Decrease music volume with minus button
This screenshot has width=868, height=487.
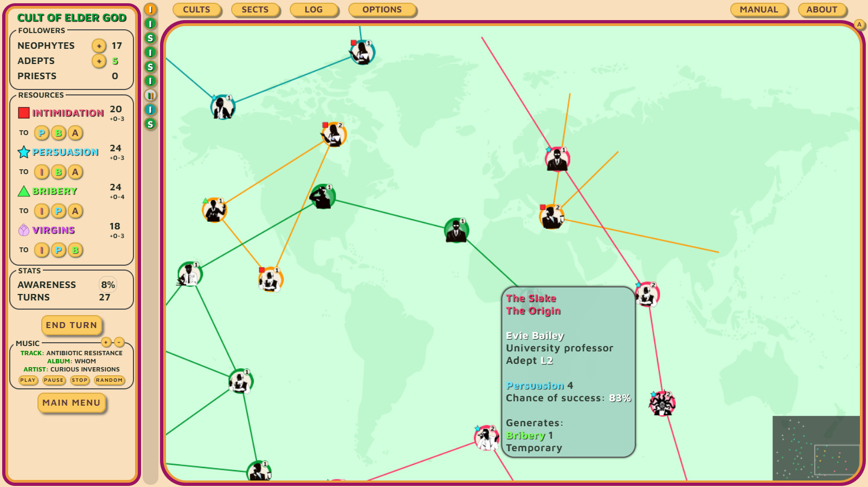(x=119, y=342)
